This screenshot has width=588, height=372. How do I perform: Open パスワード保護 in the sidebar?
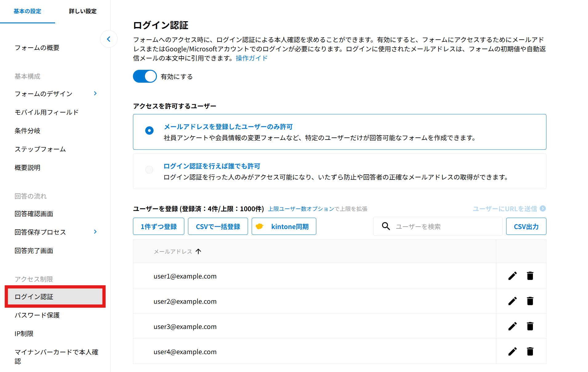tap(37, 315)
